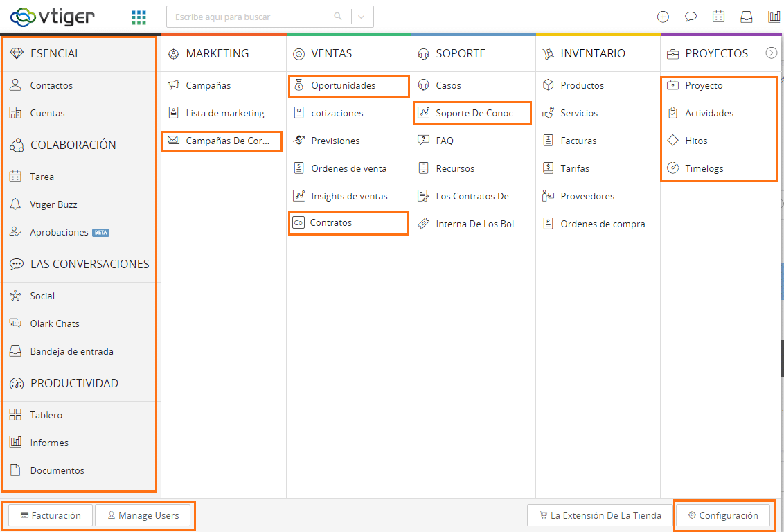Open Facturas in the Inventario column
784x532 pixels.
[x=578, y=141]
